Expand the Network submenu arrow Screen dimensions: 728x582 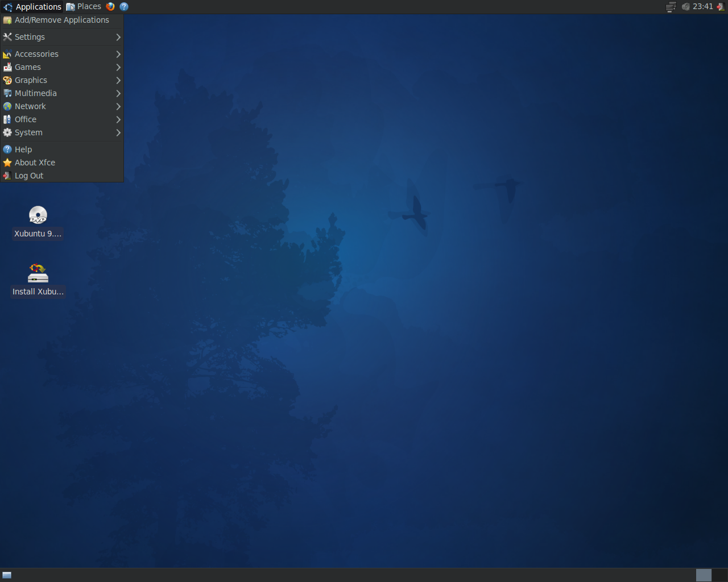[118, 106]
